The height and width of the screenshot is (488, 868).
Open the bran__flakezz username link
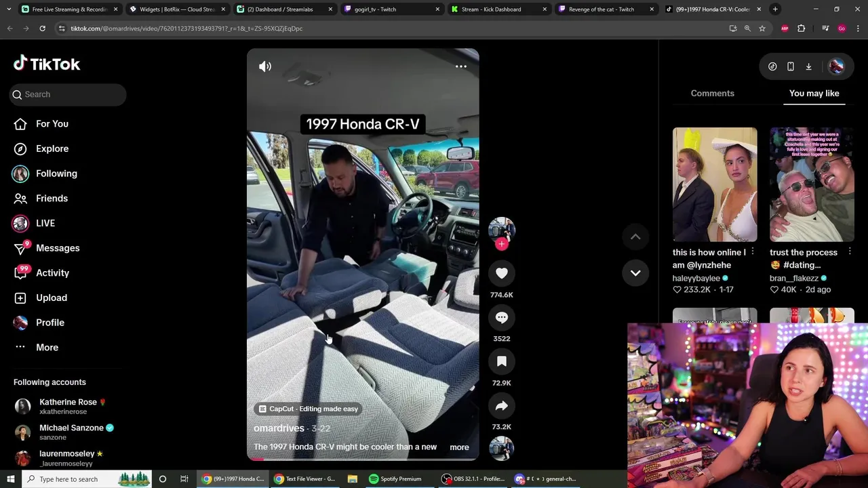[x=794, y=279]
